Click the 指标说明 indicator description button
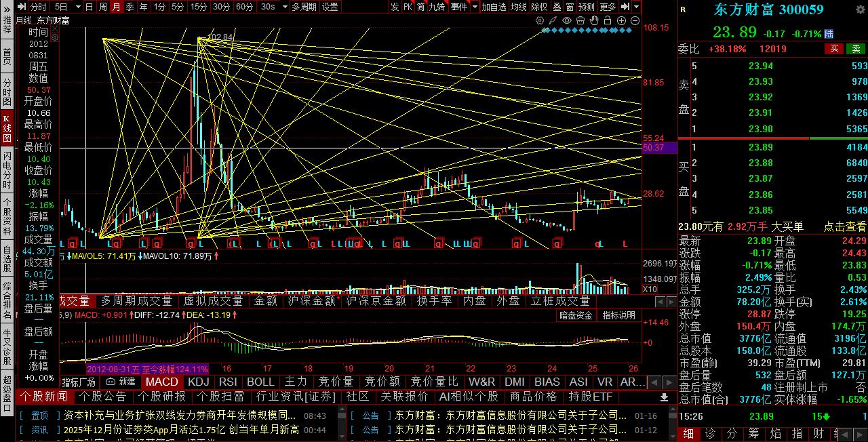Image resolution: width=868 pixels, height=442 pixels. click(x=618, y=316)
